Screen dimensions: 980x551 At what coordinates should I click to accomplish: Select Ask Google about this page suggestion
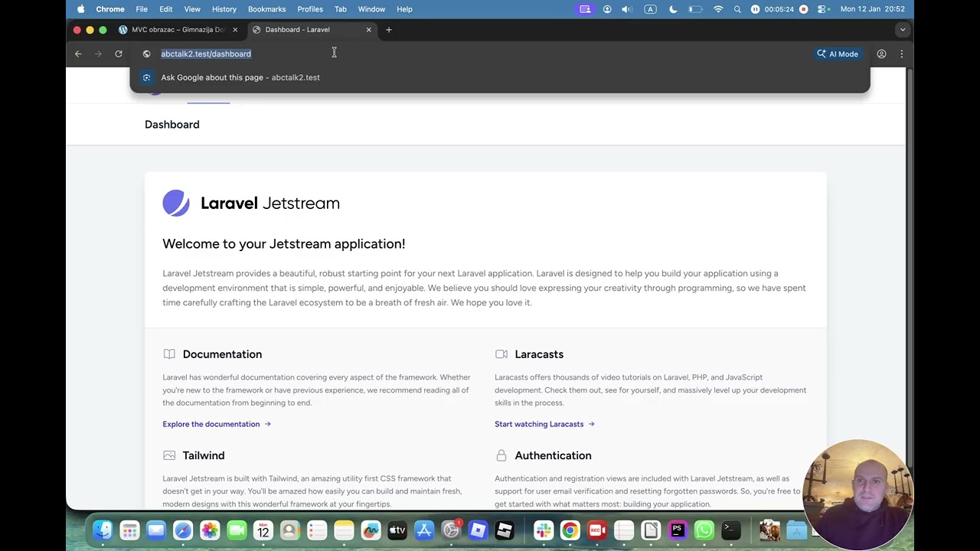pyautogui.click(x=500, y=77)
